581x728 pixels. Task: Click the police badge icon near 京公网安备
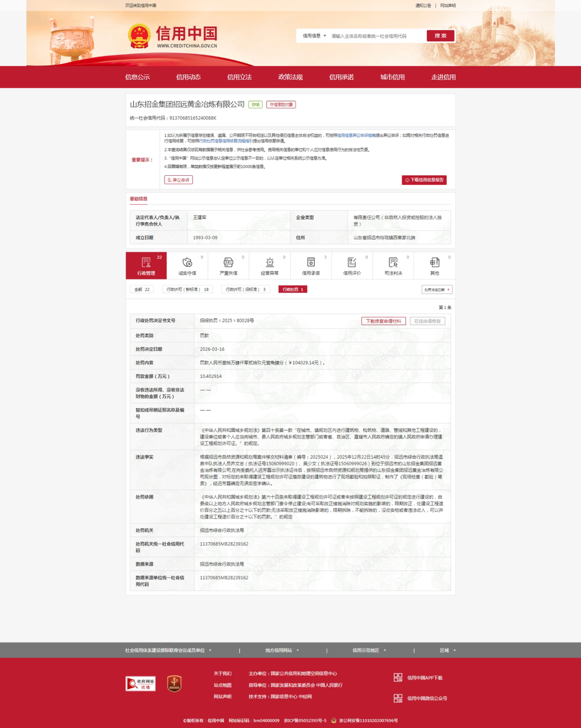pyautogui.click(x=334, y=720)
